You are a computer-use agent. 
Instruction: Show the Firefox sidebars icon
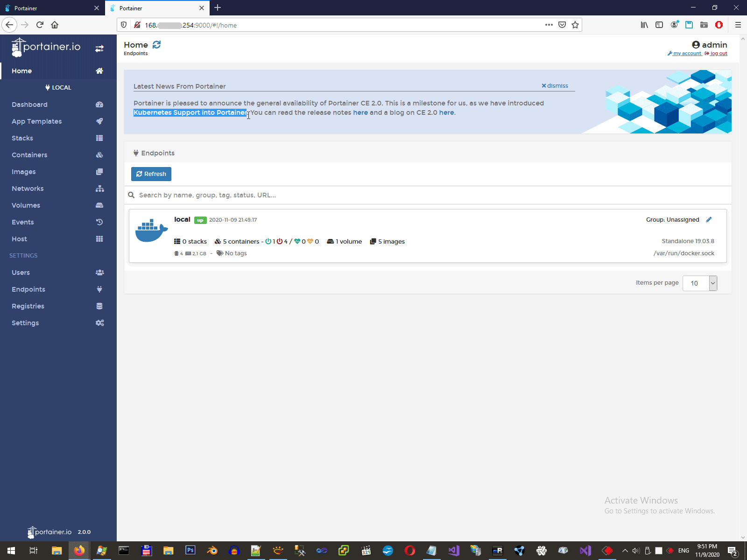click(x=659, y=25)
